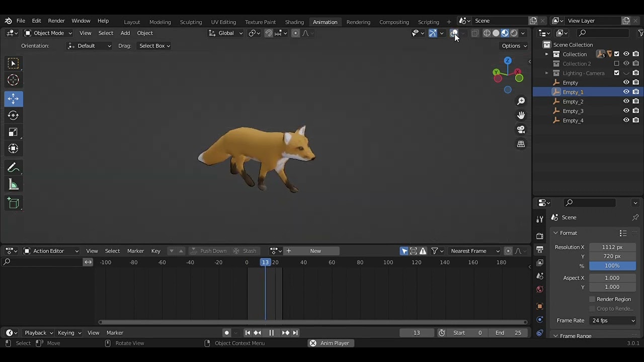Switch to wireframe viewport shading
644x362 pixels.
(487, 33)
